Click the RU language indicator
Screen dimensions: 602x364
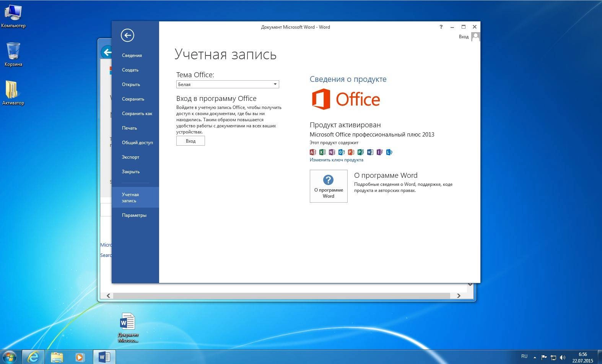point(524,356)
